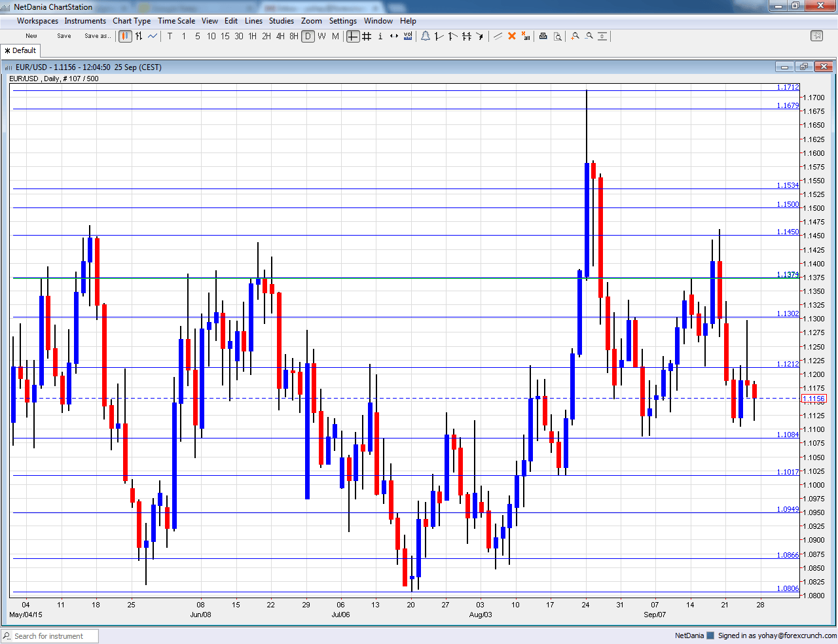The image size is (838, 644).
Task: Enable the crosshair cursor tool
Action: click(x=353, y=36)
